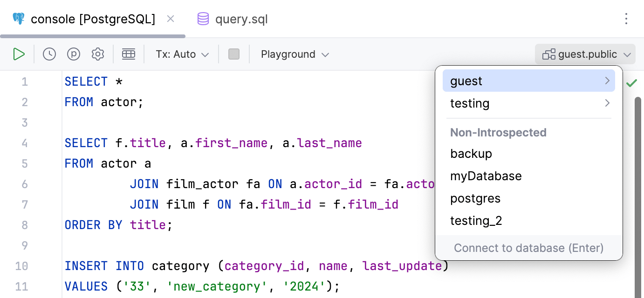This screenshot has height=298, width=644.
Task: Run the SQL script
Action: [19, 54]
